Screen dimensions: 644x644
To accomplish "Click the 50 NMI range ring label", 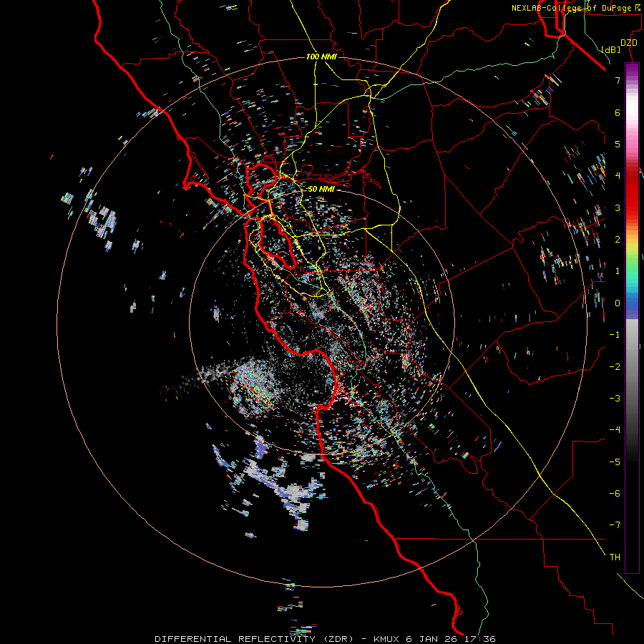I will (321, 189).
